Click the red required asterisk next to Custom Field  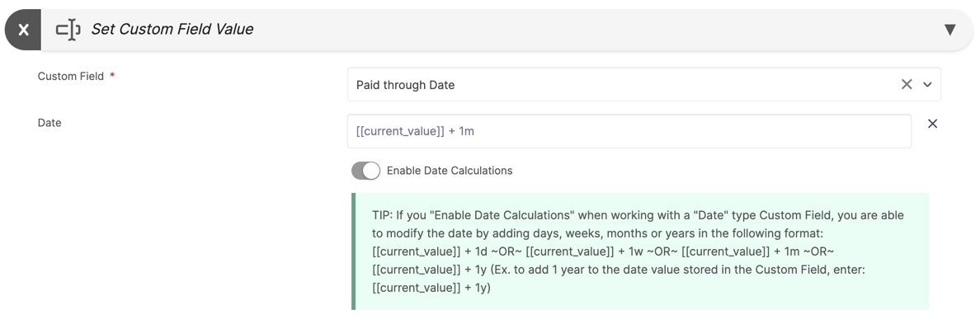tap(112, 76)
